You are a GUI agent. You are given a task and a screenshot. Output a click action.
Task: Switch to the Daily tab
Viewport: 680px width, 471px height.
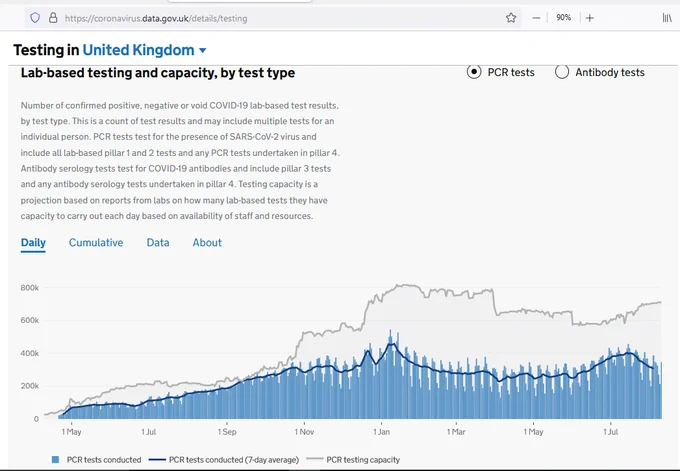pyautogui.click(x=33, y=242)
